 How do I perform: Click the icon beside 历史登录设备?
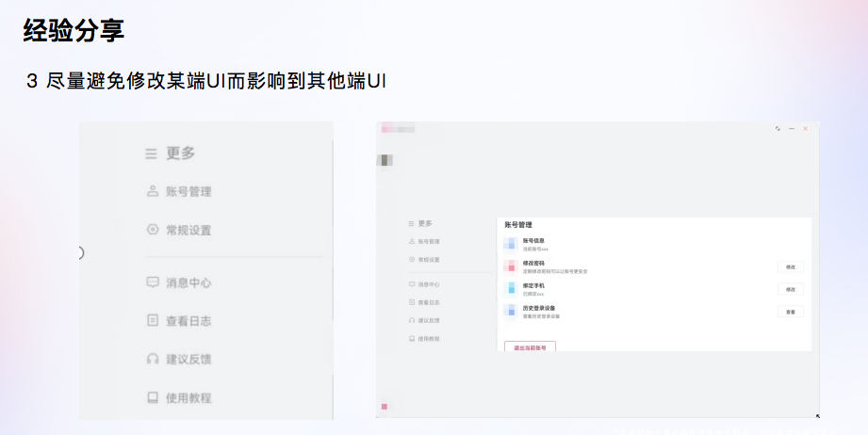(509, 311)
